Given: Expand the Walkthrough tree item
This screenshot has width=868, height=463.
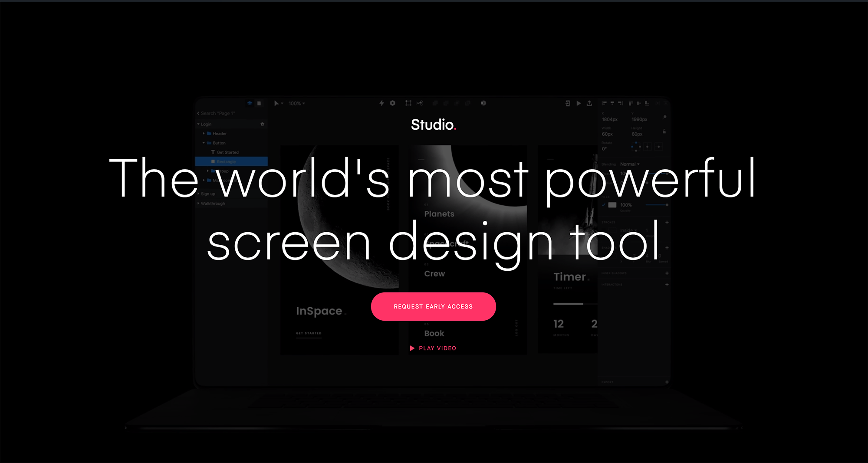Looking at the screenshot, I should (x=199, y=204).
